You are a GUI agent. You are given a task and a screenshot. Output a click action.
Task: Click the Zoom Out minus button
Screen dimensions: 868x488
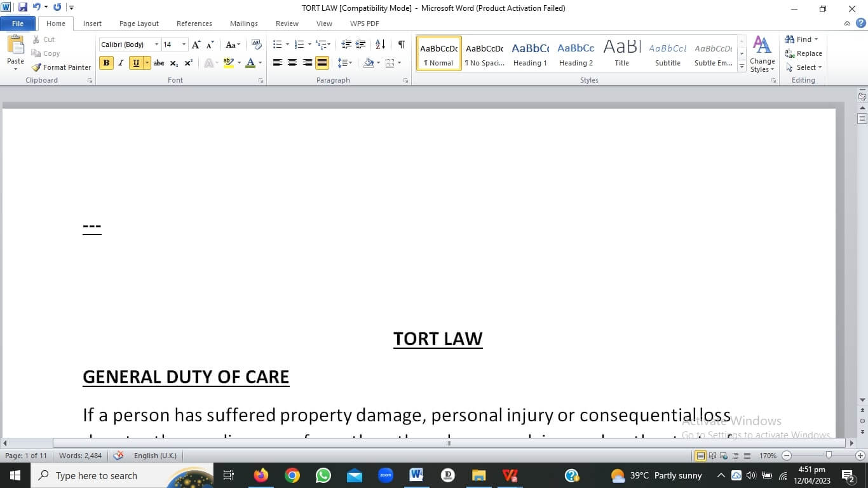[x=787, y=456]
